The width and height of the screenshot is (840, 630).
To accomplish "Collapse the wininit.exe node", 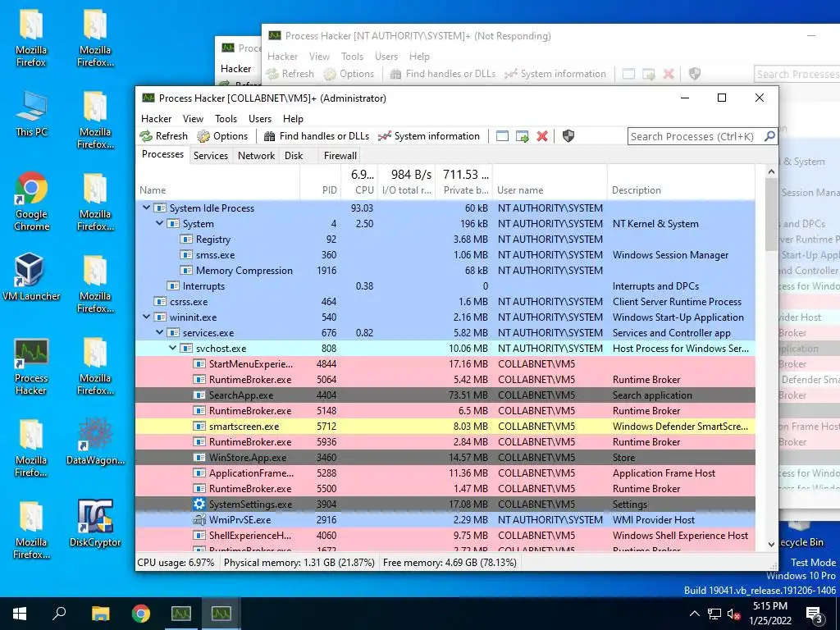I will (146, 317).
